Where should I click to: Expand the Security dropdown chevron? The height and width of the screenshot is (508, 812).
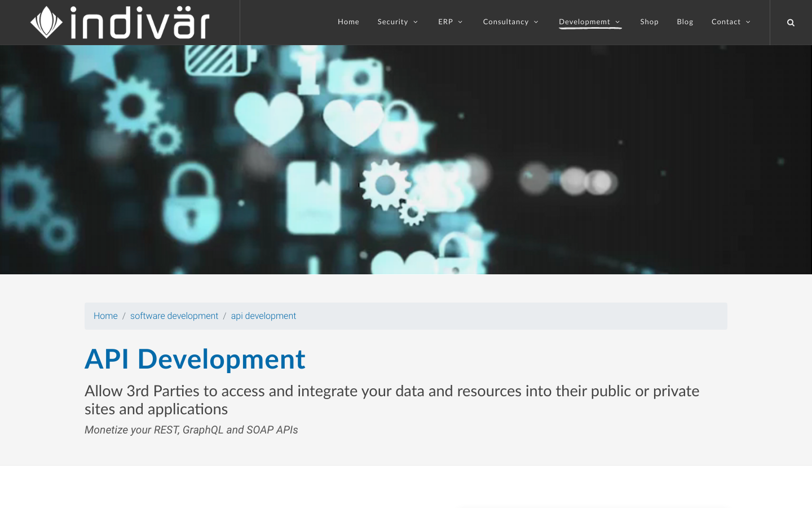[415, 22]
